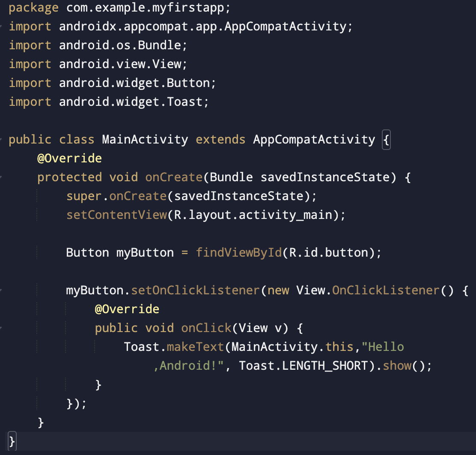Click the "android.widget.Toast" import path
476x455 pixels.
pyautogui.click(x=131, y=102)
